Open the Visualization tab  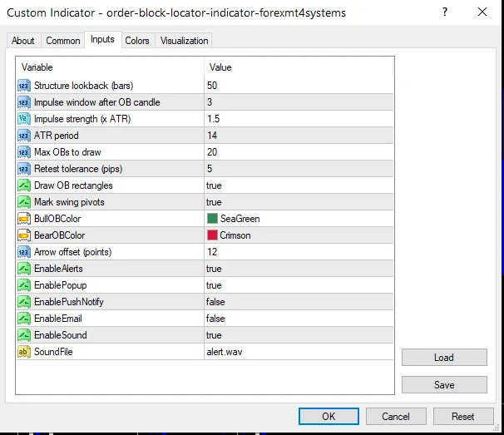(184, 41)
